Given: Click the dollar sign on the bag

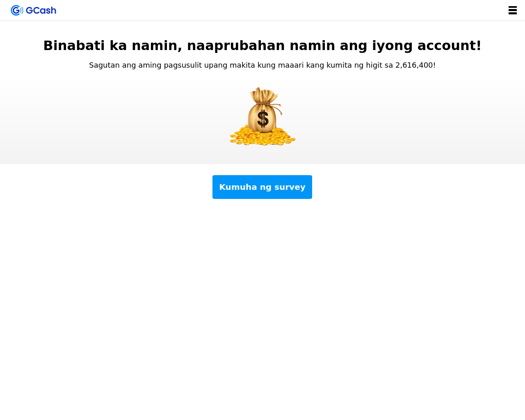Looking at the screenshot, I should 263,119.
